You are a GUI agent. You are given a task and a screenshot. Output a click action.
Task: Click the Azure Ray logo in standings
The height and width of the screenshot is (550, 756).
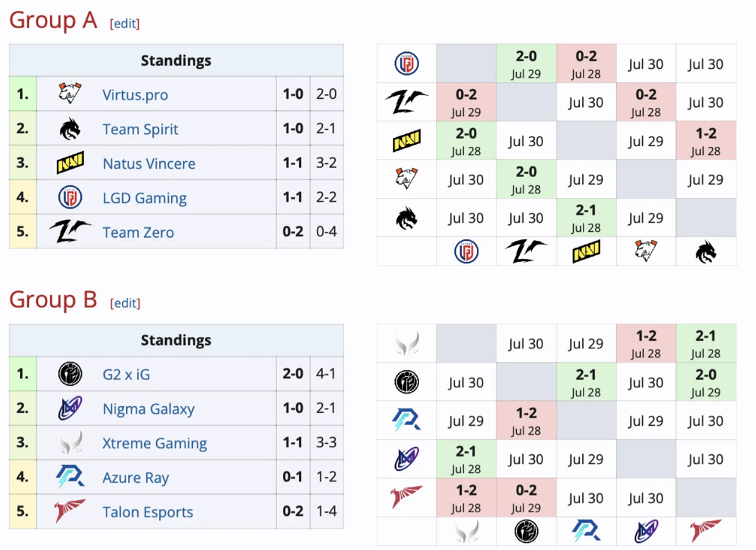point(70,478)
